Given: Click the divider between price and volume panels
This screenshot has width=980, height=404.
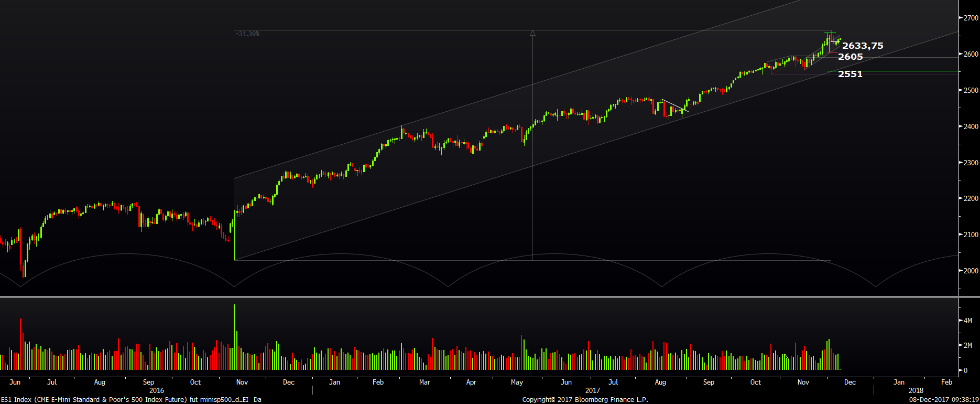Looking at the screenshot, I should [479, 297].
